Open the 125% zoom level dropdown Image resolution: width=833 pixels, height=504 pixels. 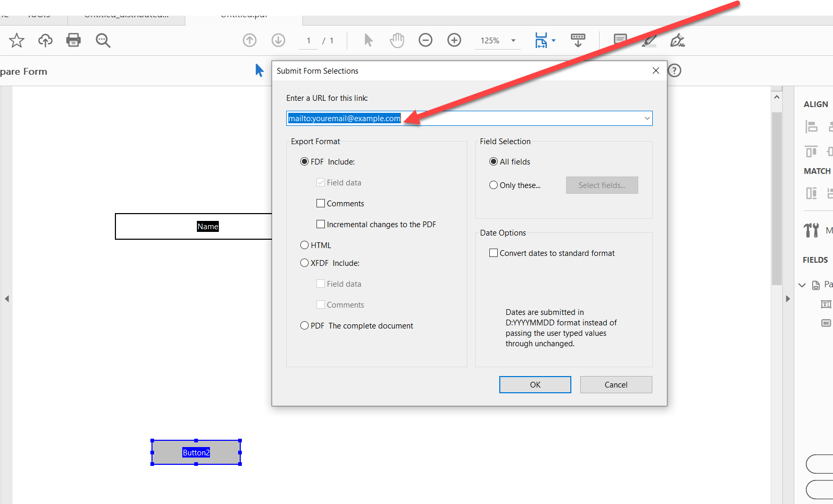point(513,41)
